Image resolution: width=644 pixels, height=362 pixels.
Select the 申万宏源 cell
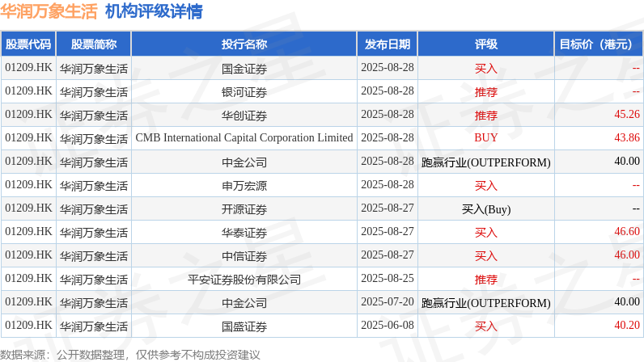(244, 186)
